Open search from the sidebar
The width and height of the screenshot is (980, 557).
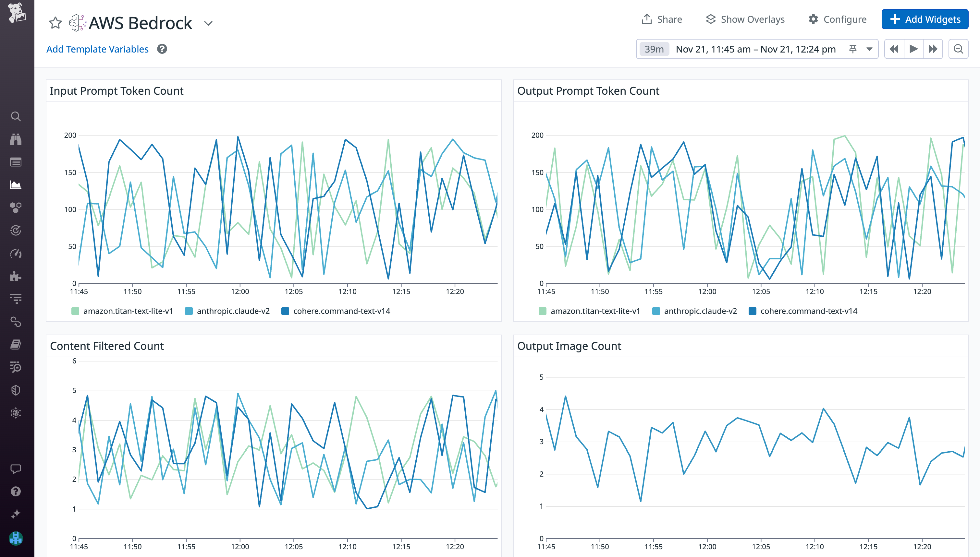pos(16,116)
